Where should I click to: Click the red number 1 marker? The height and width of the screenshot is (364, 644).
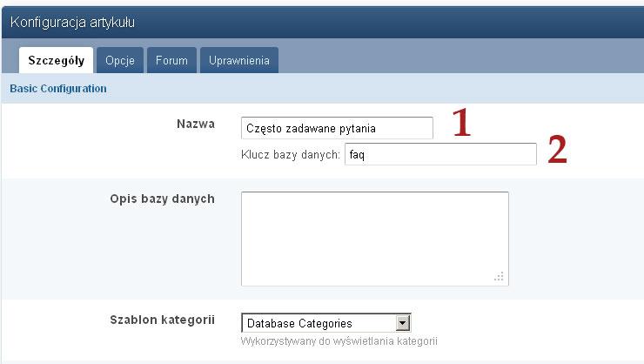[461, 125]
